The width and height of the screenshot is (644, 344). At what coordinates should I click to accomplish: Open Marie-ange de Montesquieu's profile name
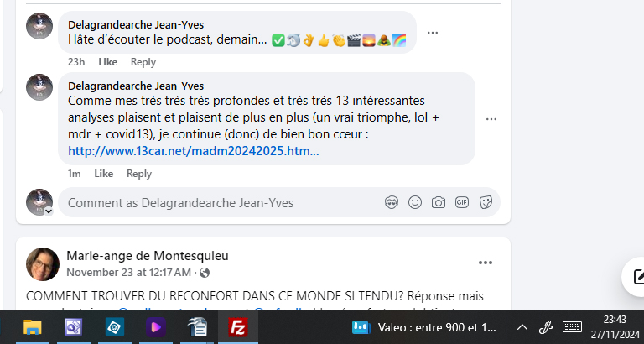(148, 256)
